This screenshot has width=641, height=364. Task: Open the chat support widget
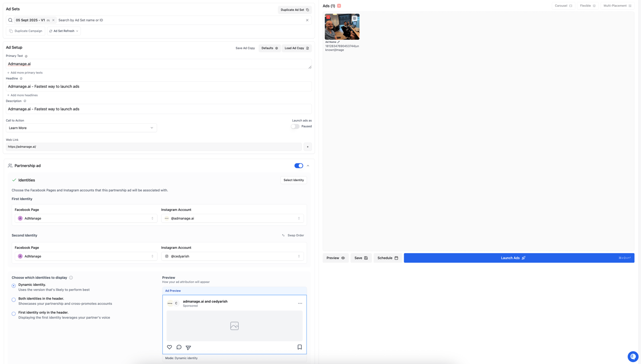[633, 356]
